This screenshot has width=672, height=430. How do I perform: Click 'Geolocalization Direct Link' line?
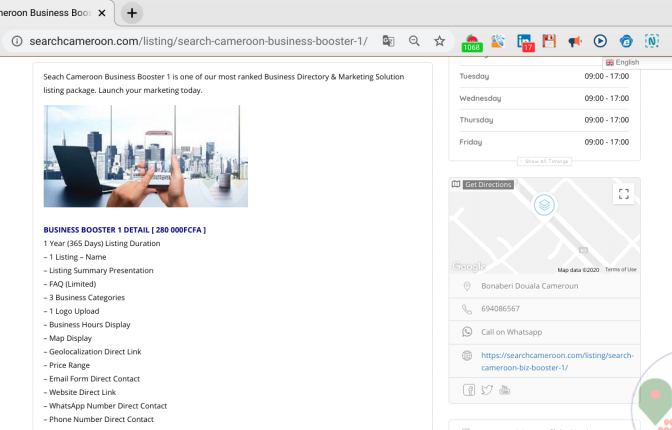click(92, 352)
